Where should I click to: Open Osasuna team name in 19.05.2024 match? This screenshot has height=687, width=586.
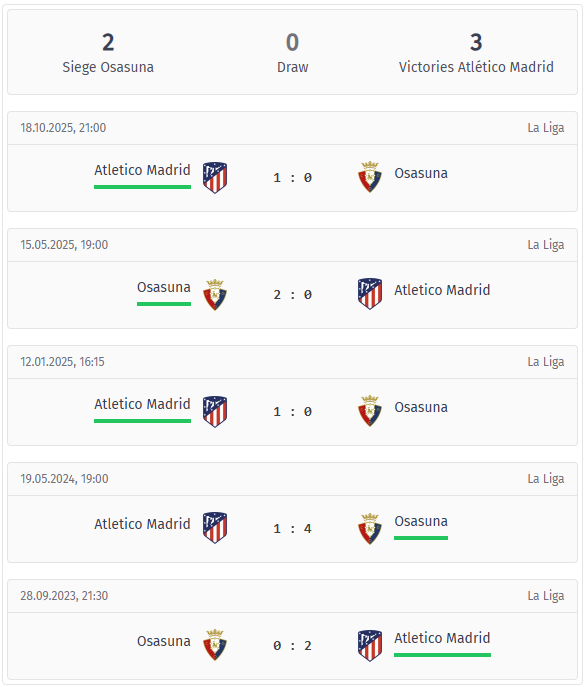[421, 521]
